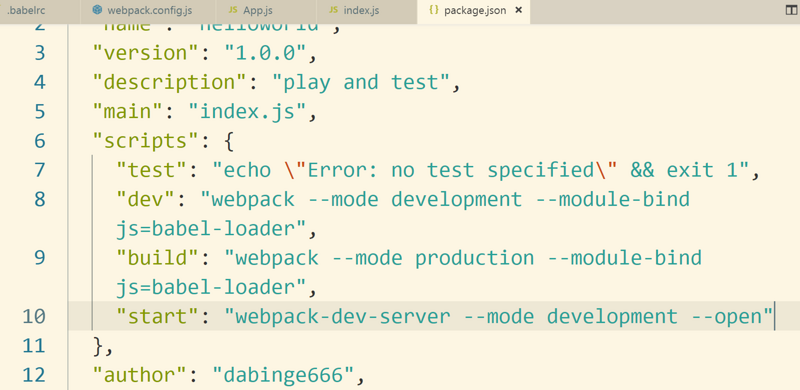
Task: Click line number 7 in gutter
Action: click(x=40, y=169)
